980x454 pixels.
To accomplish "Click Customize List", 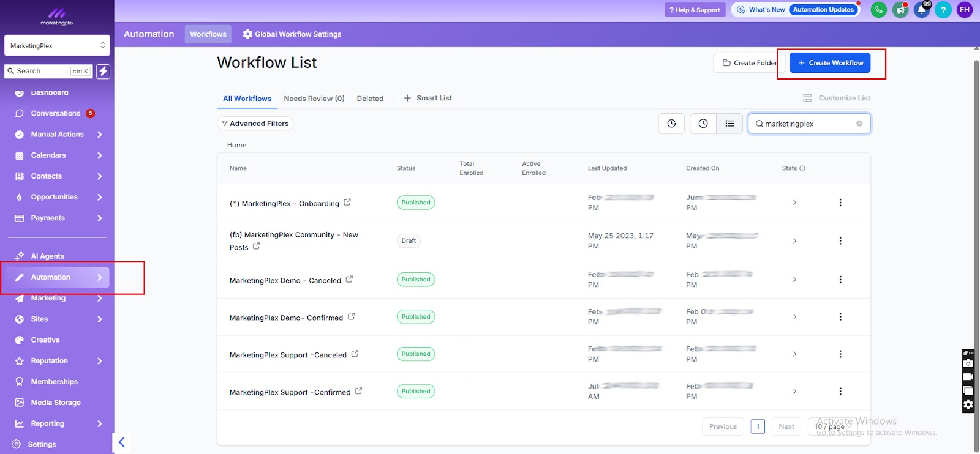I will [x=836, y=98].
